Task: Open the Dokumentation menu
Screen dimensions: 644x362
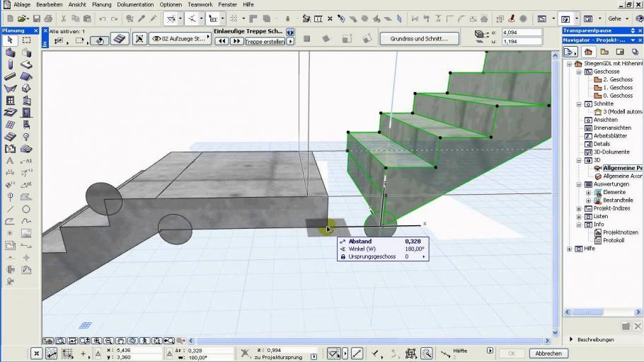Action: [x=134, y=4]
